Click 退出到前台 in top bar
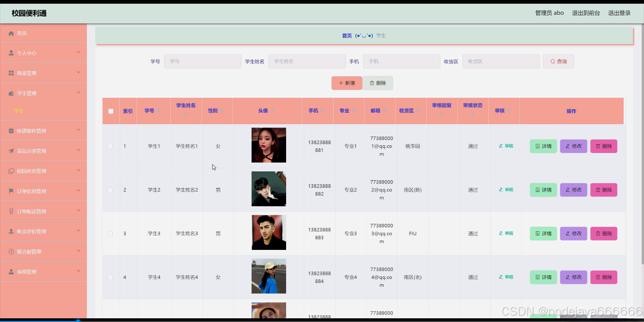 [x=586, y=13]
